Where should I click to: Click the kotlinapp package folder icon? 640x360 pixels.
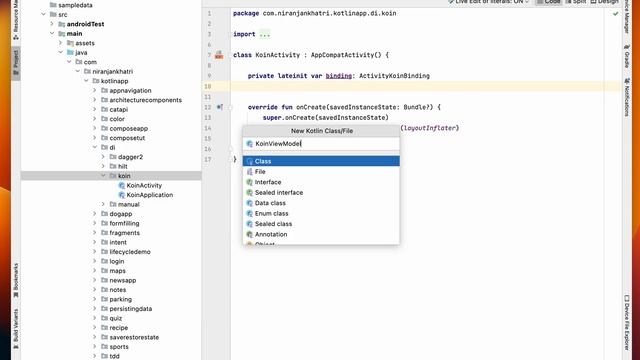click(96, 81)
